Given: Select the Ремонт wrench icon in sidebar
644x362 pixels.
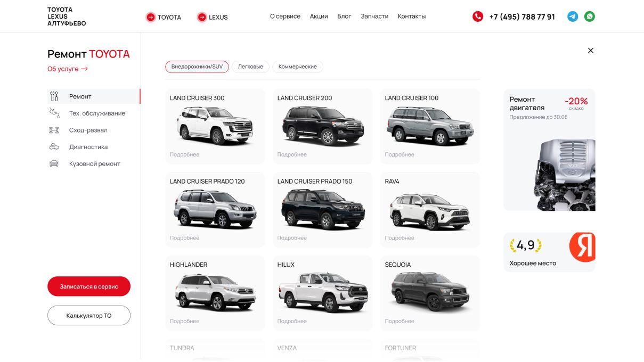Looking at the screenshot, I should 53,96.
